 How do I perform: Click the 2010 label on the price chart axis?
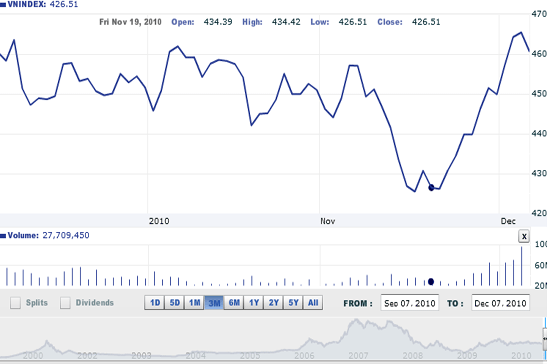[159, 221]
